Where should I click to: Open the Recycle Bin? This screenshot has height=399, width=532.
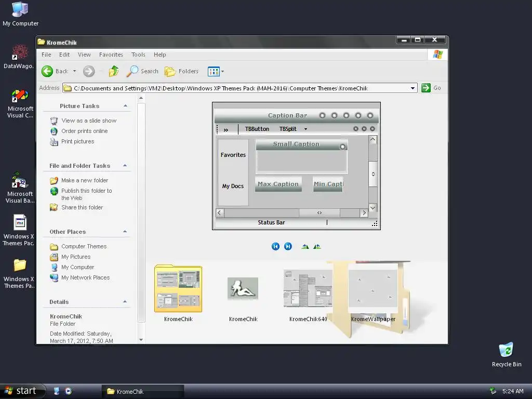pyautogui.click(x=506, y=354)
